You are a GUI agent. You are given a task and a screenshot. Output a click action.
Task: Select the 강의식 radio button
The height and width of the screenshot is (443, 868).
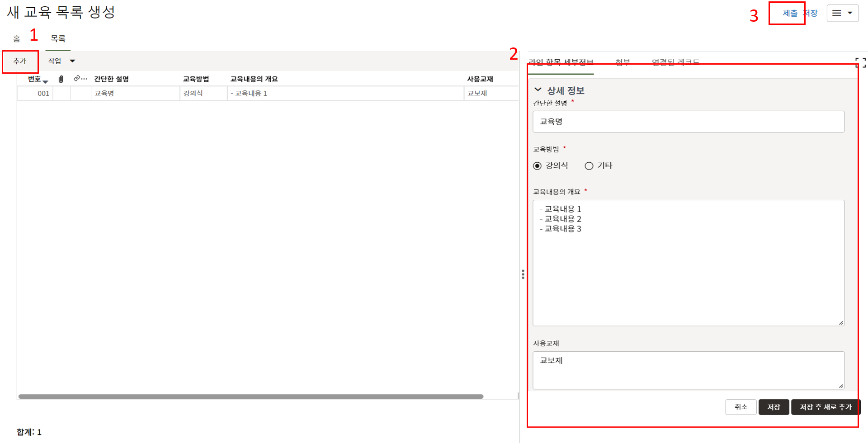point(538,166)
